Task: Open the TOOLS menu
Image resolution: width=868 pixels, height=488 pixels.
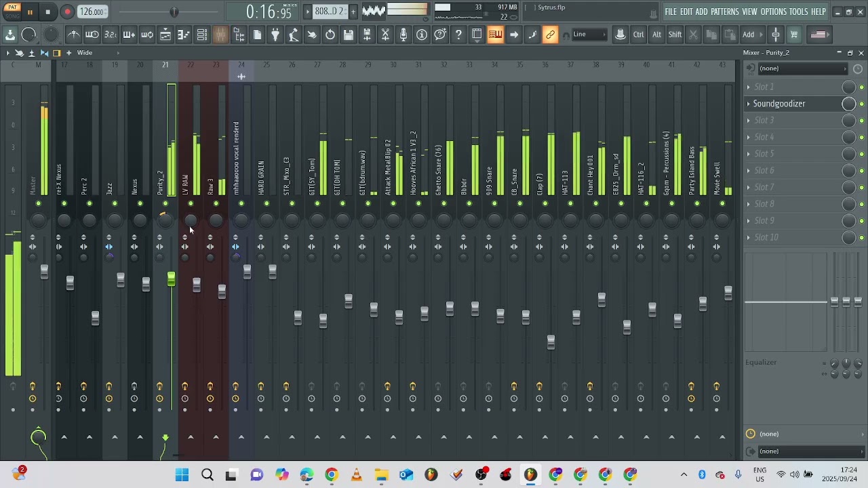Action: [799, 12]
